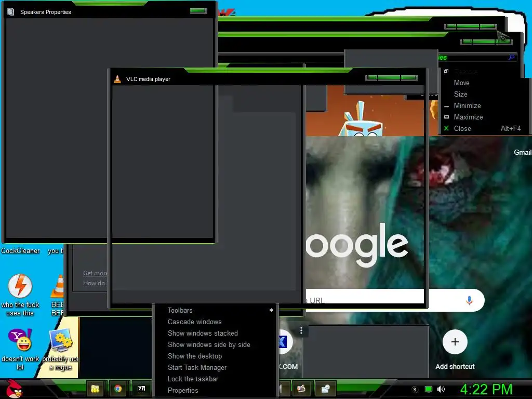This screenshot has width=532, height=399.
Task: Select Show windows stacked
Action: point(216,333)
